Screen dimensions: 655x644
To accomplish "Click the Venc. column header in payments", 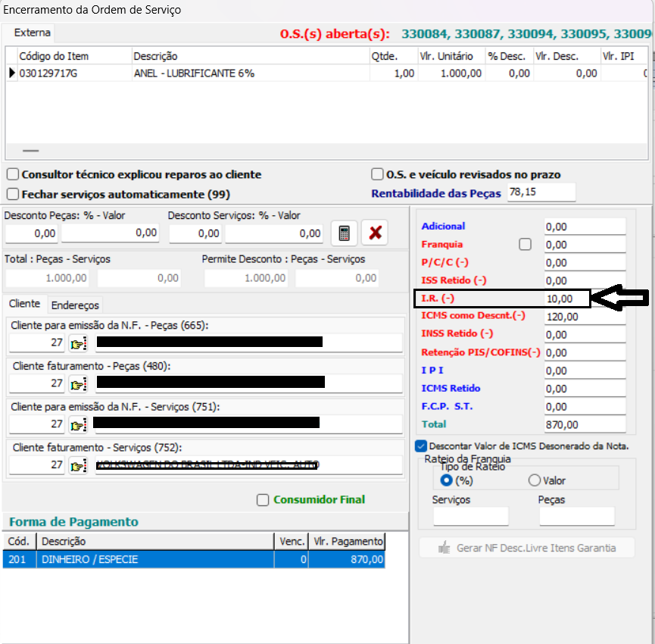I will [292, 541].
